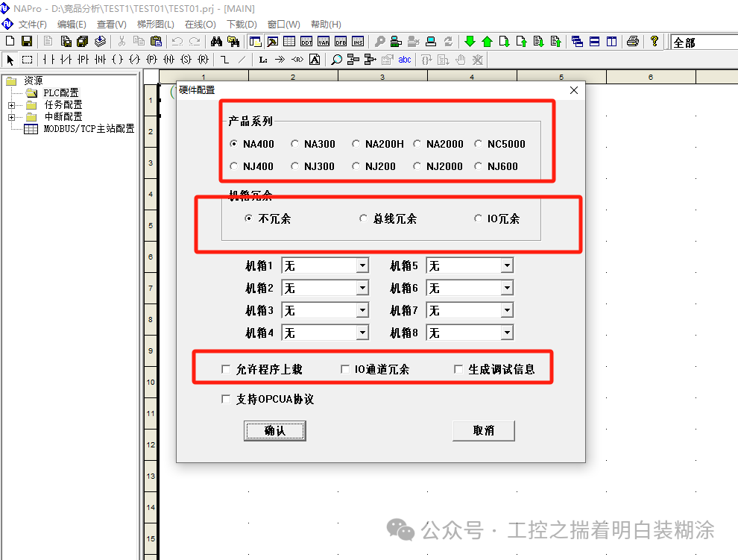
Task: Cancel with the 取消 button
Action: [x=483, y=430]
